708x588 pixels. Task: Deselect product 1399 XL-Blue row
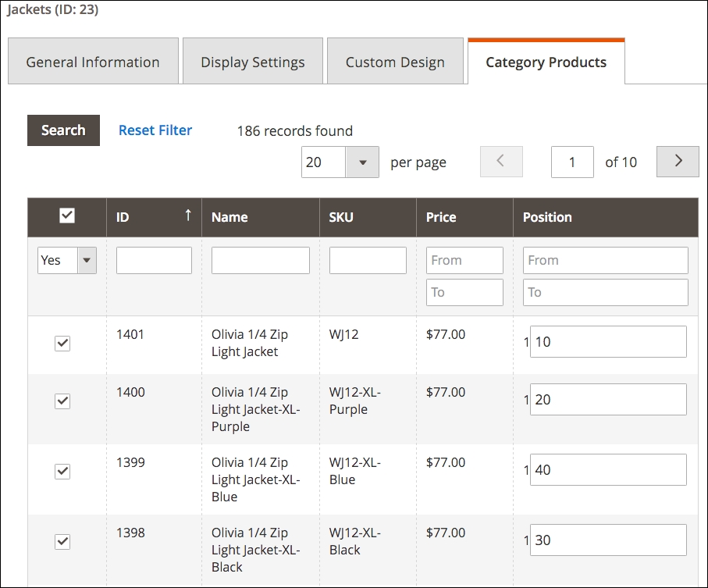[62, 471]
